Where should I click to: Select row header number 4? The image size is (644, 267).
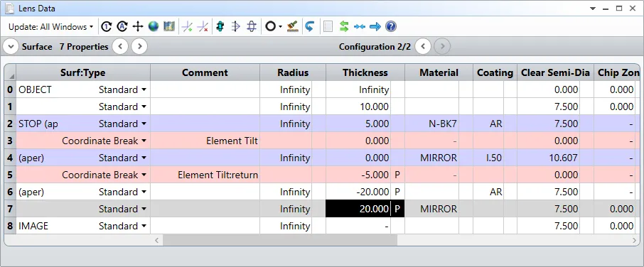[10, 158]
